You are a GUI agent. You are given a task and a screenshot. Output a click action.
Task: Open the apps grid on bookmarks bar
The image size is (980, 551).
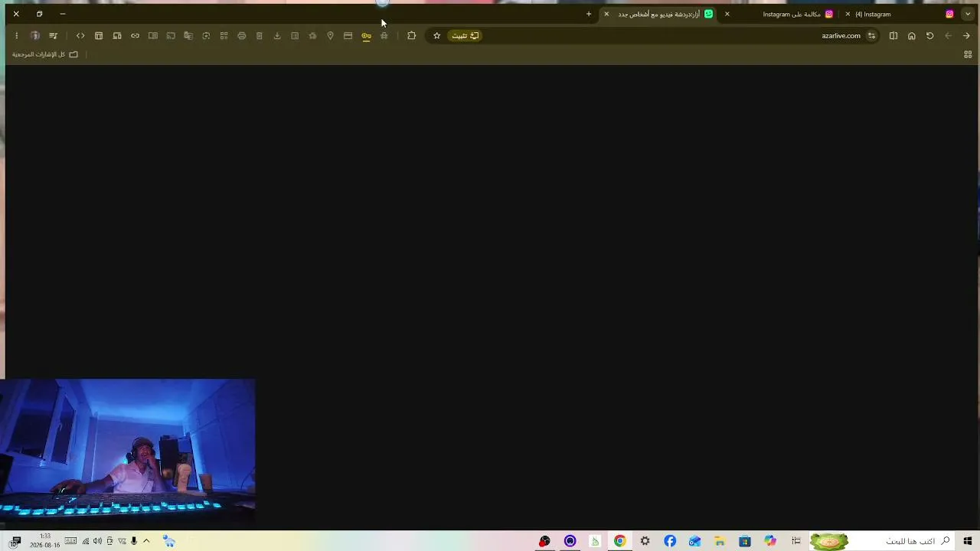968,54
